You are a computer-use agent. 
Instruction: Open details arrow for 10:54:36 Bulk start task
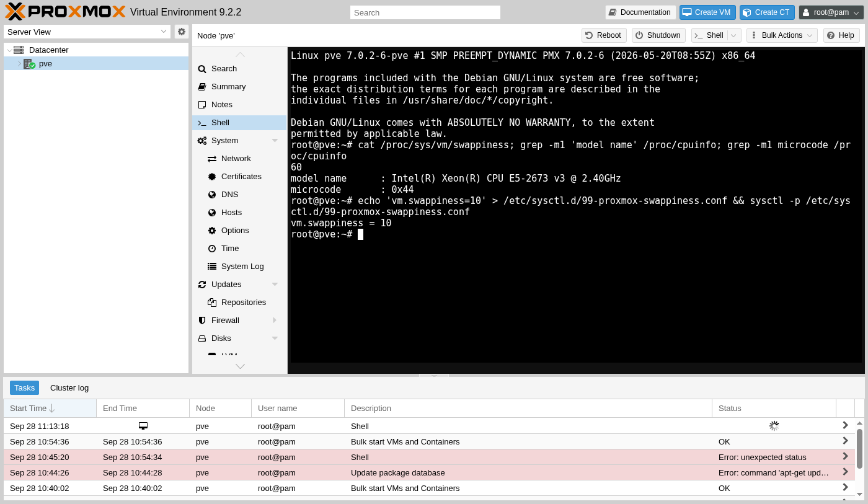click(x=845, y=441)
